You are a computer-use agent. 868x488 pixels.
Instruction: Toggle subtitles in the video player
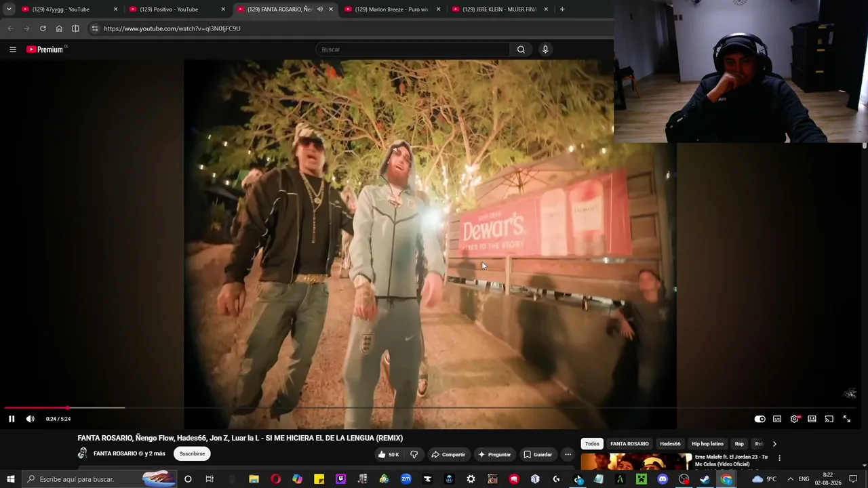777,419
